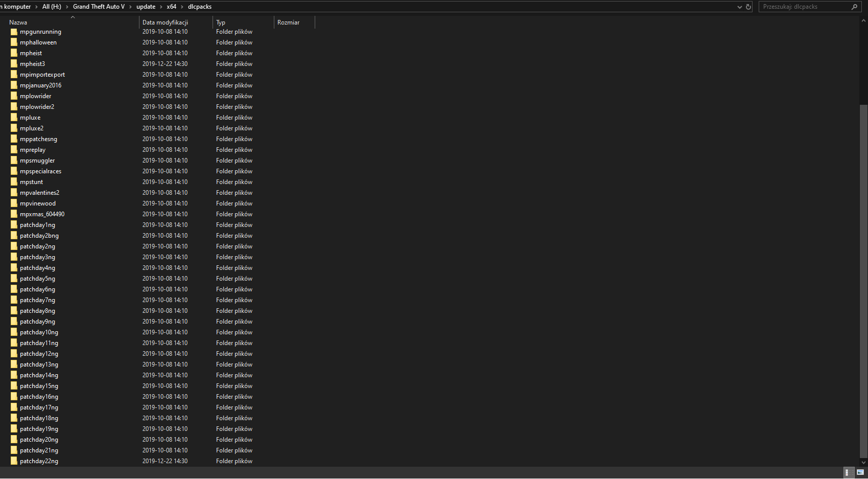Navigate to All (H:) breadcrumb
This screenshot has width=868, height=479.
point(52,7)
